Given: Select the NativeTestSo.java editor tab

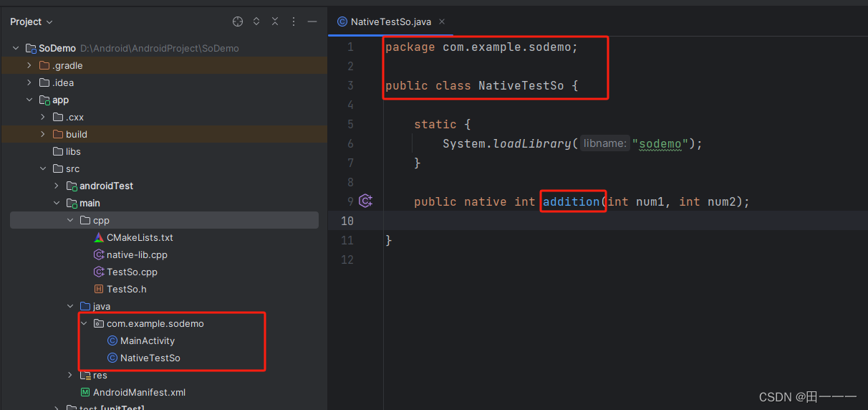Looking at the screenshot, I should click(x=391, y=22).
